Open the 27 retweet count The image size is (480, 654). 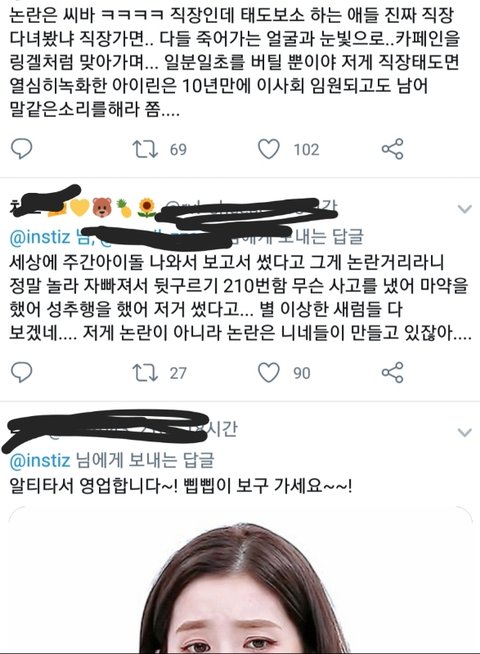click(x=178, y=373)
